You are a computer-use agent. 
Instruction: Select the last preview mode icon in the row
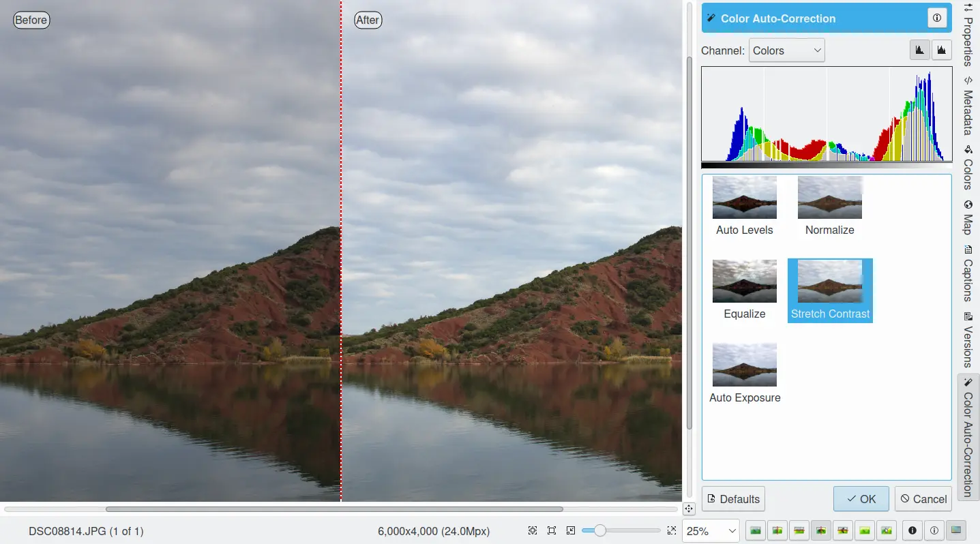point(886,530)
